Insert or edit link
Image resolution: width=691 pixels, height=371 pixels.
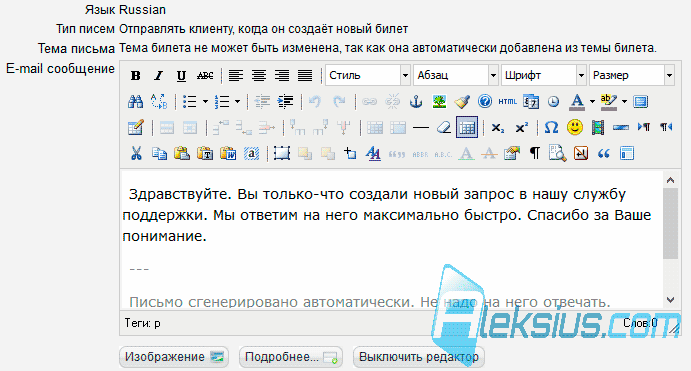[x=369, y=102]
